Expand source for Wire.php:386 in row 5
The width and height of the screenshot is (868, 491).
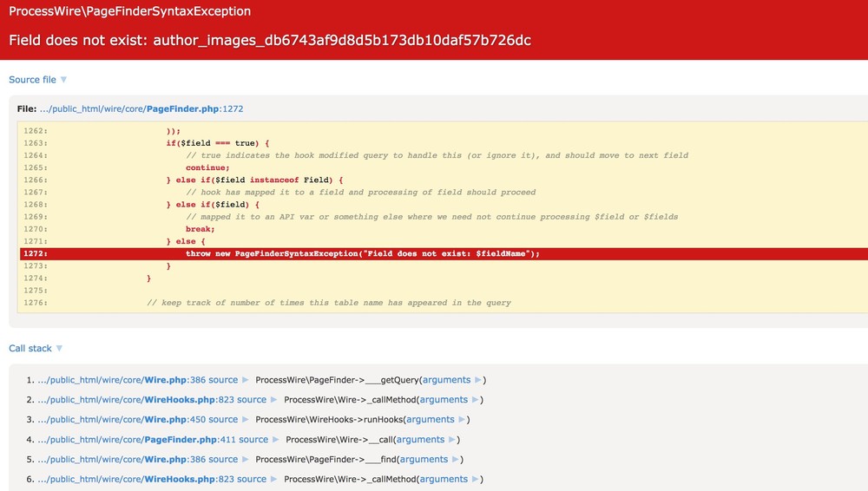(223, 460)
